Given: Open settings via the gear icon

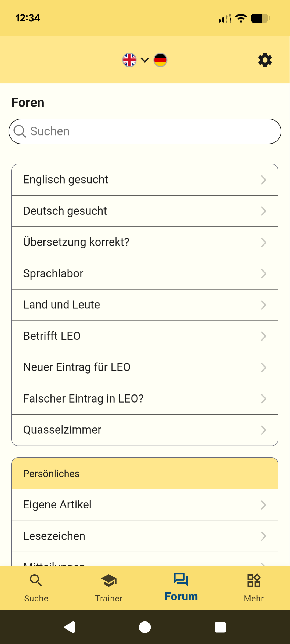Looking at the screenshot, I should 265,60.
